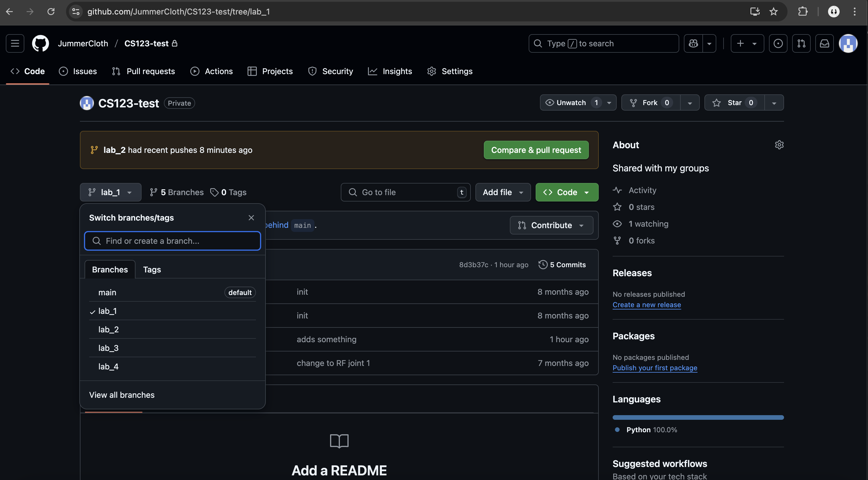Go to the GitHub homepage logo
Image resolution: width=868 pixels, height=480 pixels.
coord(41,43)
